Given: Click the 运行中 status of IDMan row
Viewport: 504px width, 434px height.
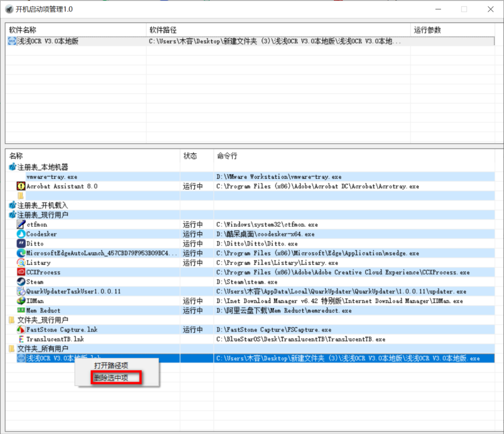Looking at the screenshot, I should [x=193, y=301].
